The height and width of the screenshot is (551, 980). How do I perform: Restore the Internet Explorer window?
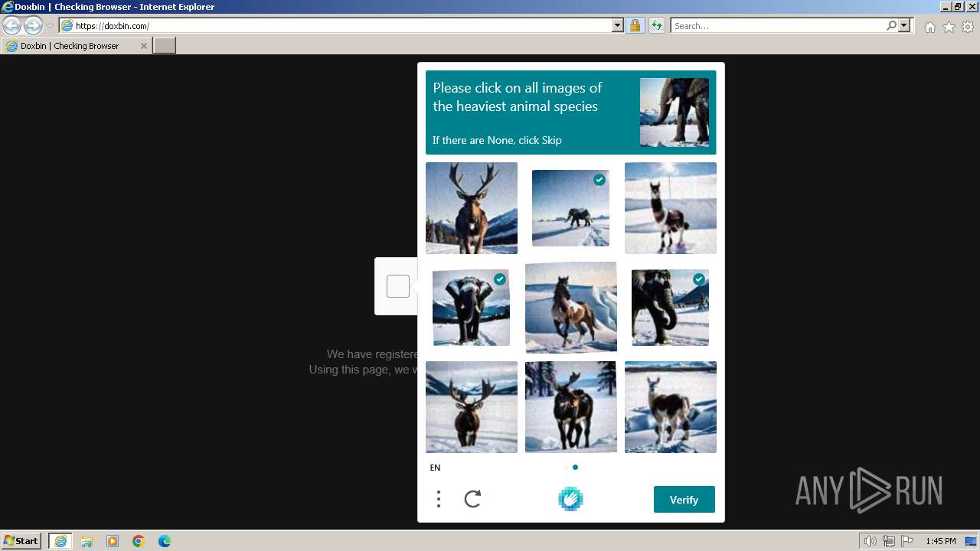pos(958,7)
